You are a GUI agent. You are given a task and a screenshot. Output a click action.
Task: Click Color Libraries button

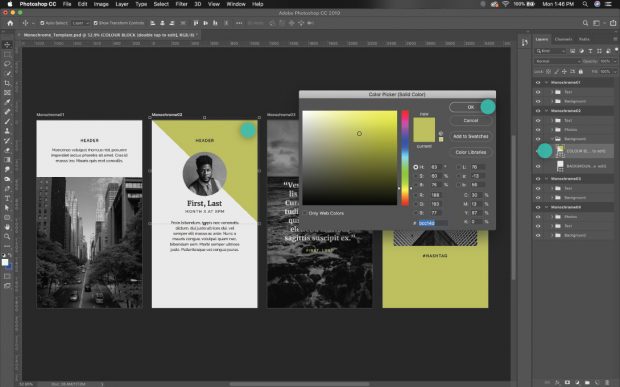(x=471, y=152)
